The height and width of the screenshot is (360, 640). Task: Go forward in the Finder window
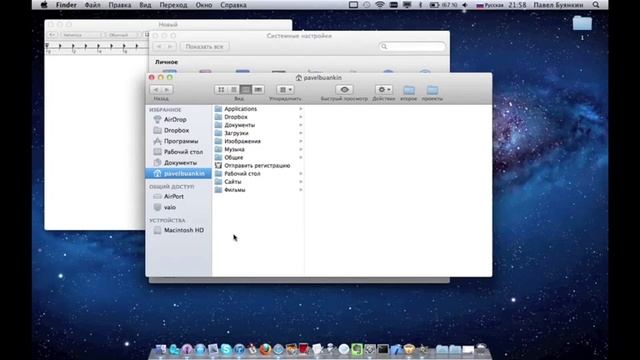click(167, 90)
